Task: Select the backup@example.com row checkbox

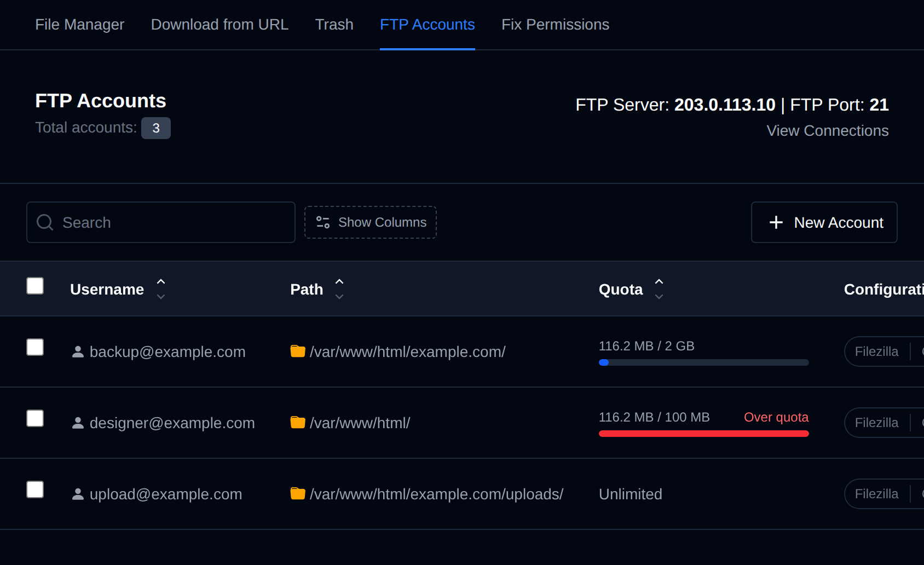Action: click(x=35, y=347)
